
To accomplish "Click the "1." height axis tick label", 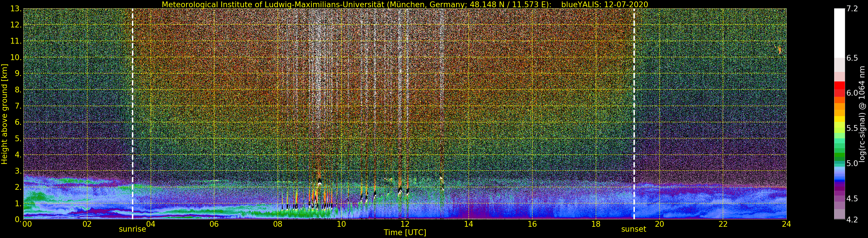I will click(x=18, y=203).
